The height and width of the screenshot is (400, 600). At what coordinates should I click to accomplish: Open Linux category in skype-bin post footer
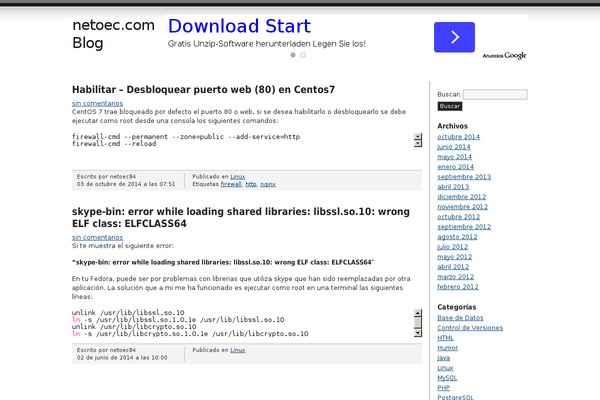click(x=238, y=350)
